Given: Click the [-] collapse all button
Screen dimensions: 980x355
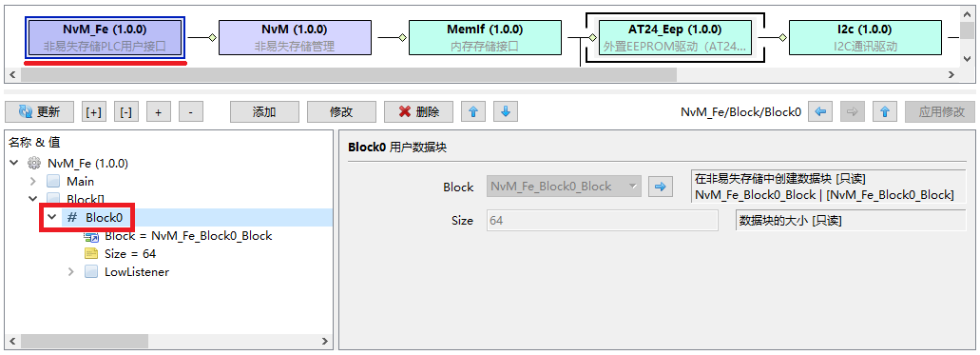Looking at the screenshot, I should click(x=126, y=112).
